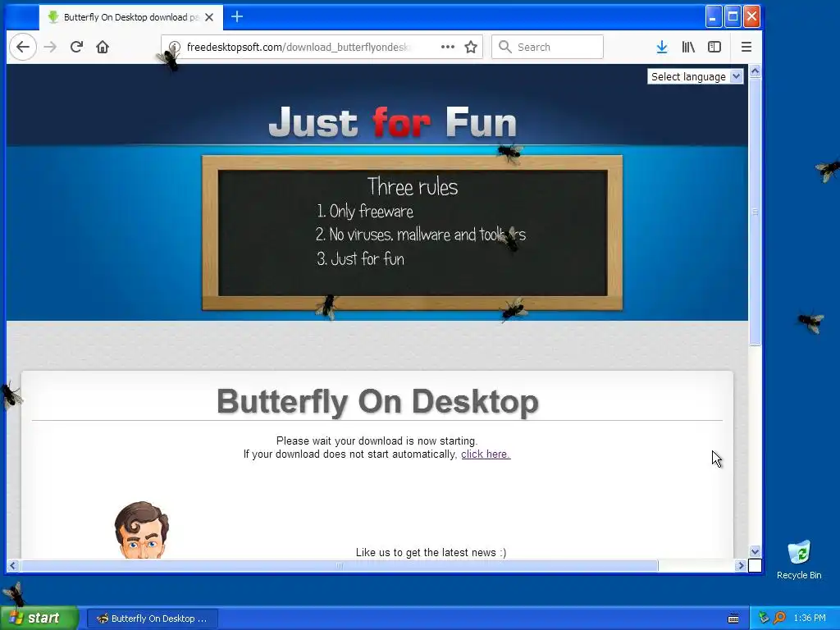Expand the Select language dropdown
840x630 pixels.
coord(696,76)
